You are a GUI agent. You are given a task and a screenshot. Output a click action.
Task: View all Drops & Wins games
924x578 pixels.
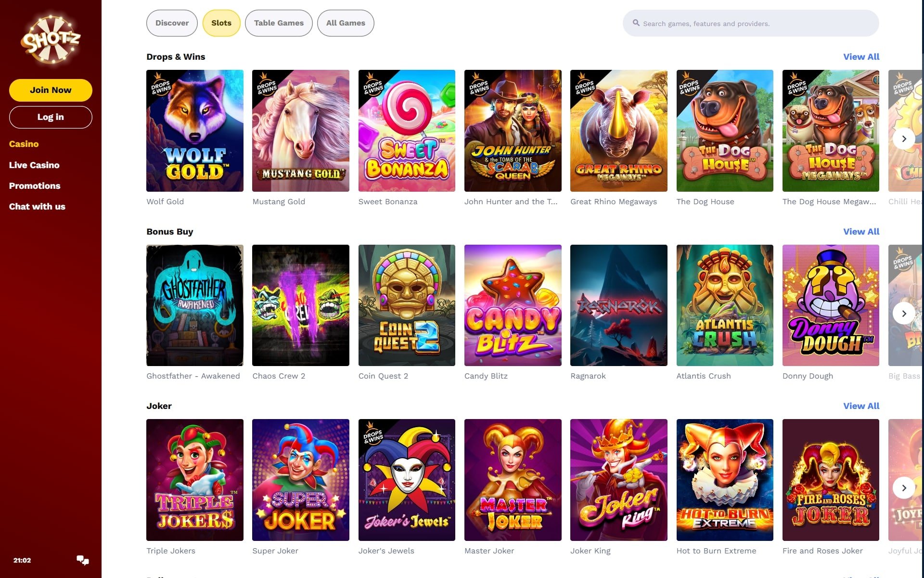tap(861, 57)
